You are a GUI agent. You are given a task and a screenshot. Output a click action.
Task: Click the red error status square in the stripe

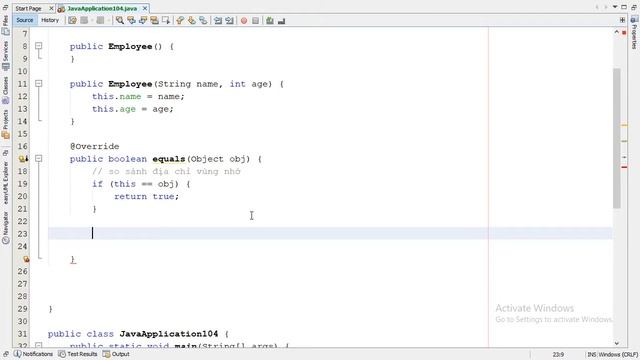coord(624,33)
